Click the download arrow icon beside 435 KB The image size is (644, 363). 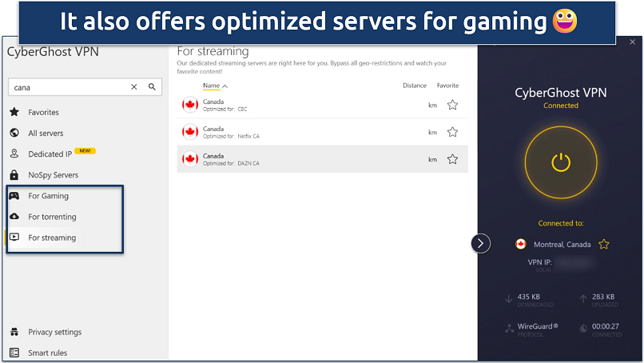click(508, 299)
